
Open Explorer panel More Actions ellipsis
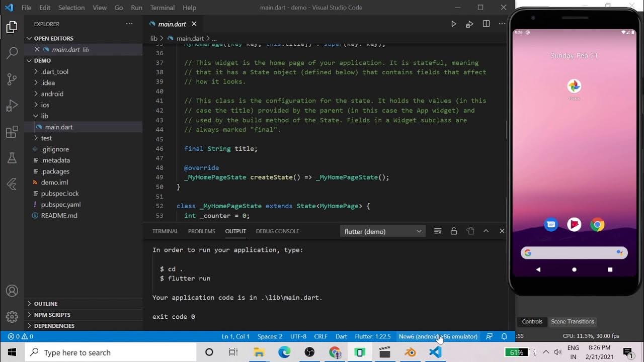(x=129, y=24)
